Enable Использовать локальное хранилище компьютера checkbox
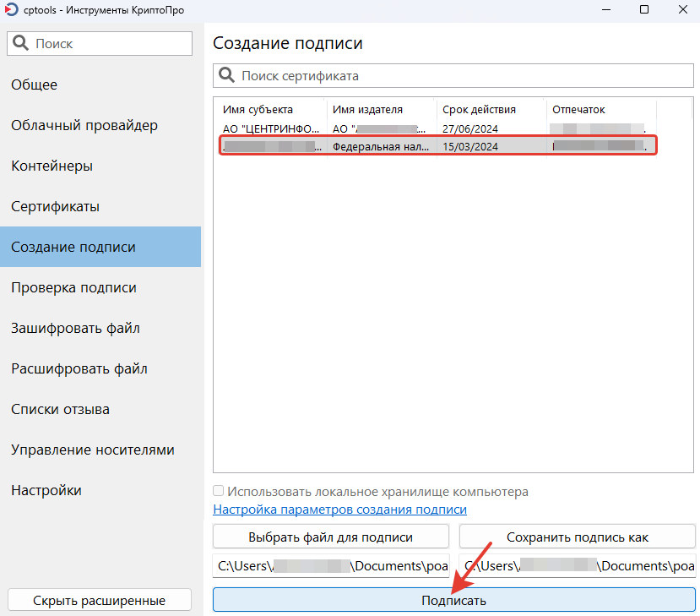 coord(219,491)
